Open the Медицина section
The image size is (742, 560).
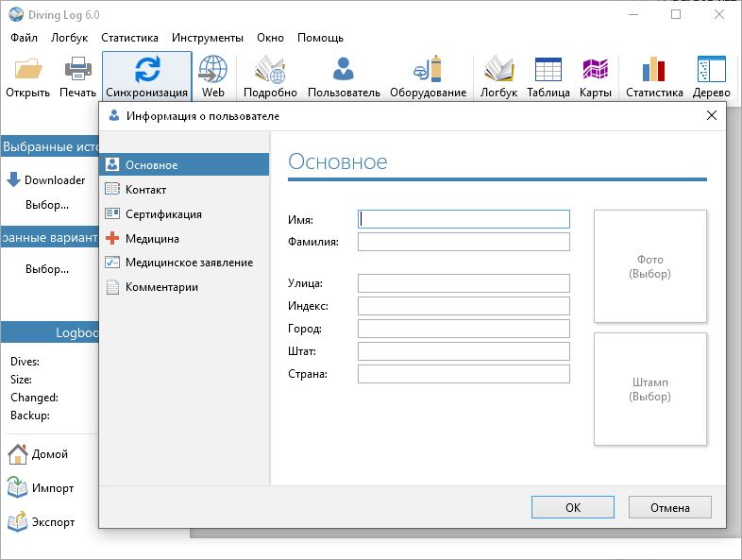[x=152, y=239]
